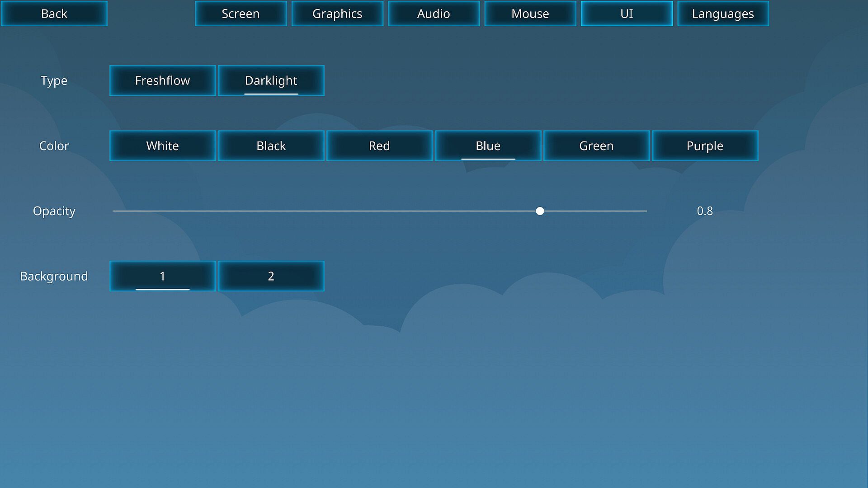Select Background option 2

[x=271, y=276]
